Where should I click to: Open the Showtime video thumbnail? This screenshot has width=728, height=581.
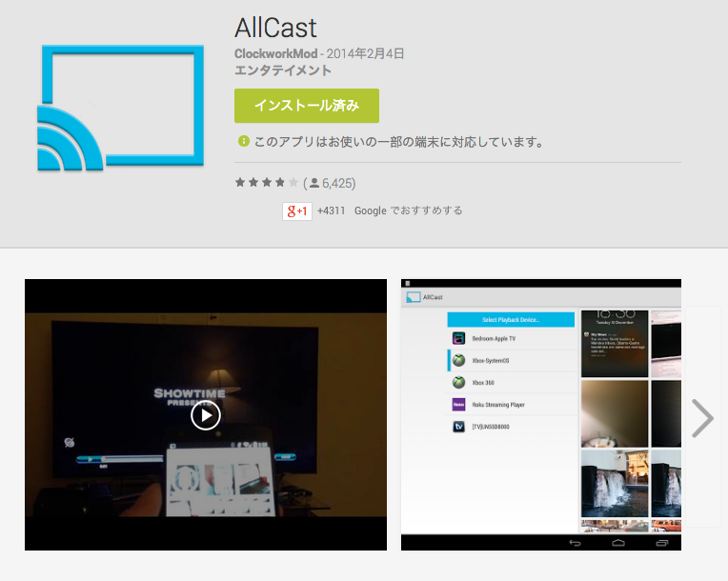[x=206, y=415]
